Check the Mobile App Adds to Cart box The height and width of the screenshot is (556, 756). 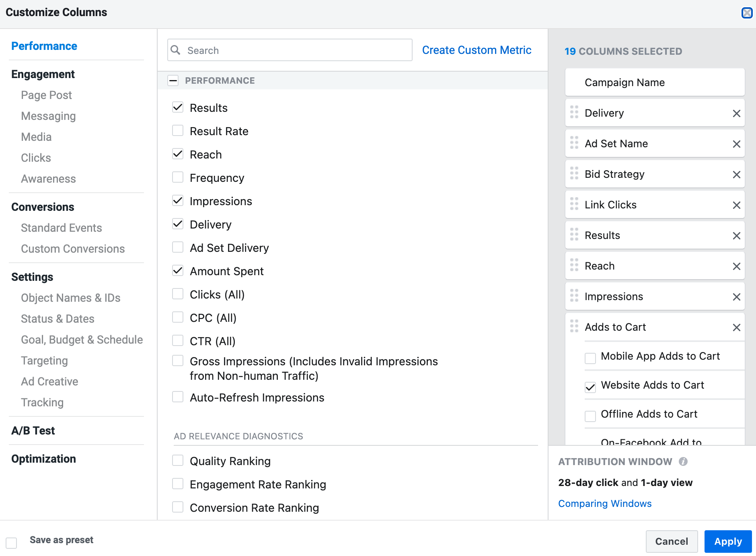coord(590,358)
